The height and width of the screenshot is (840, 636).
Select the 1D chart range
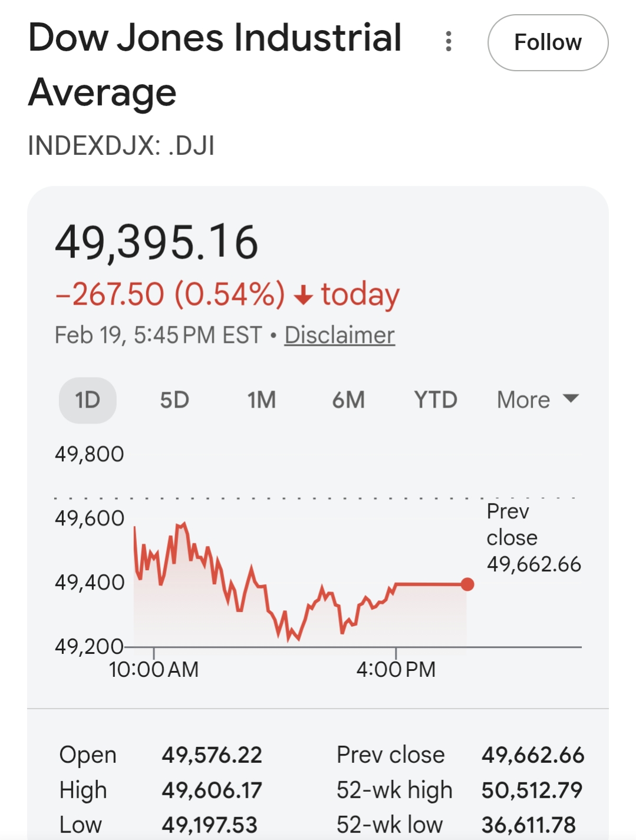click(88, 400)
